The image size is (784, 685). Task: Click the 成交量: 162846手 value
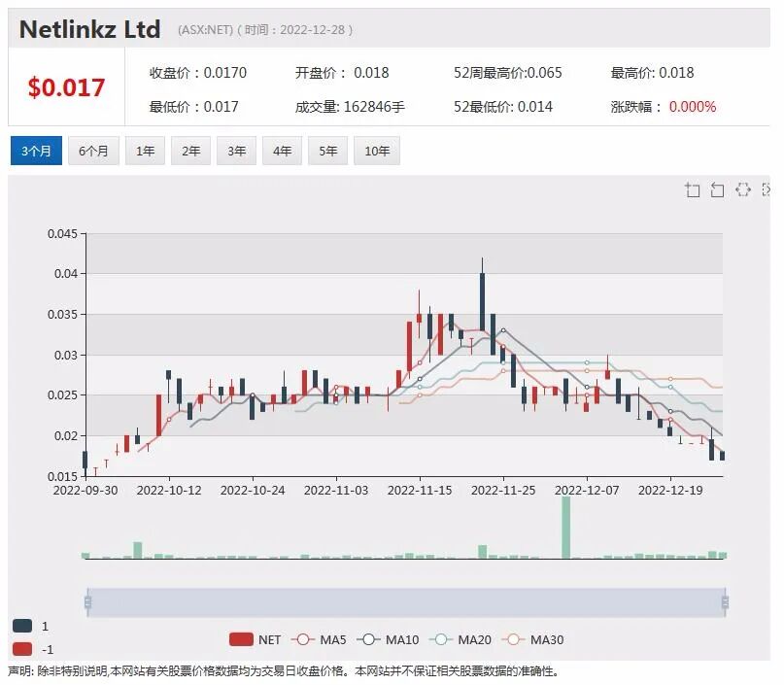click(350, 107)
